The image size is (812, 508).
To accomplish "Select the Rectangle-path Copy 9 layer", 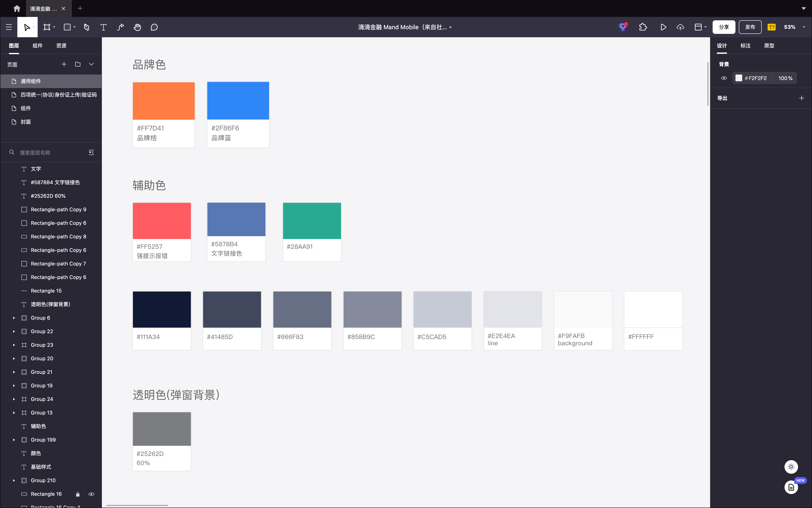I will pos(51,210).
